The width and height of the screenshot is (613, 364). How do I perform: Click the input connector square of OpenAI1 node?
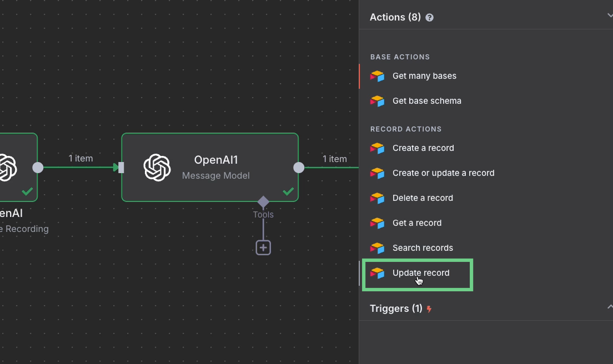click(x=121, y=168)
